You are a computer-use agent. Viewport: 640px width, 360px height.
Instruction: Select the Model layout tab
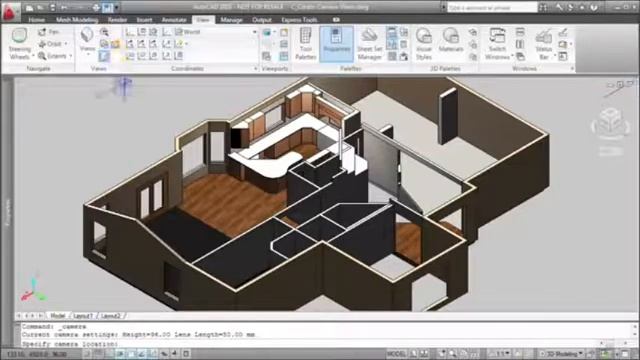coord(57,316)
